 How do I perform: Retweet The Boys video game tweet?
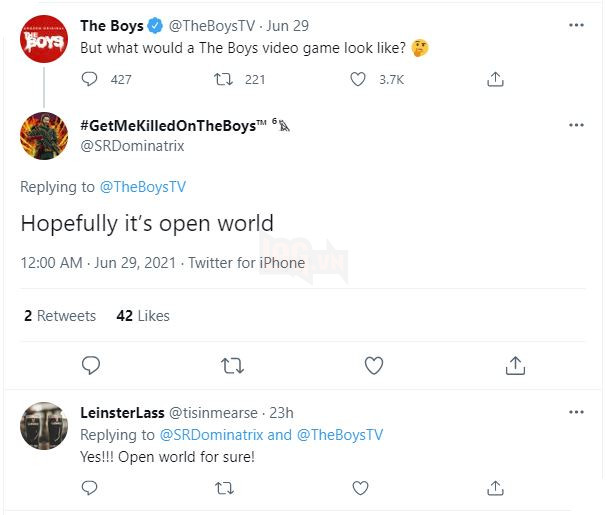(225, 79)
